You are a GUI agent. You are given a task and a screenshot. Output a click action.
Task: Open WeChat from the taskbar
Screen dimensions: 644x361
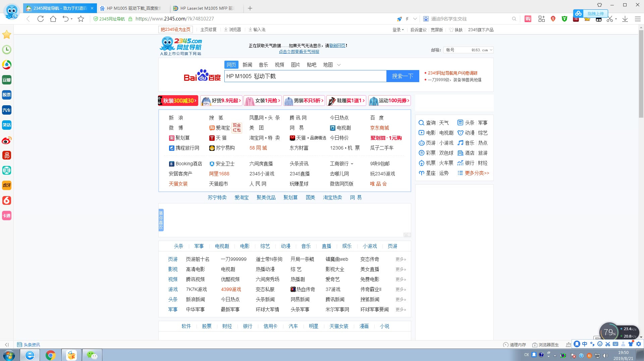(92, 355)
